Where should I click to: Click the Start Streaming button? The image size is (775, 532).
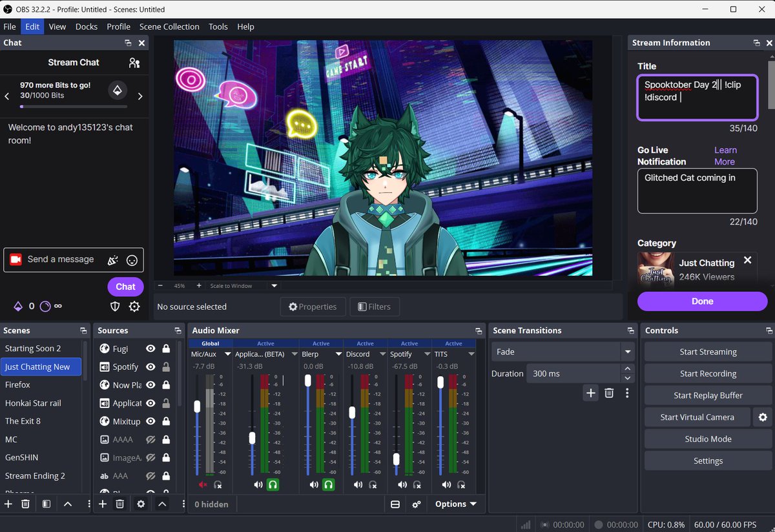pyautogui.click(x=708, y=352)
